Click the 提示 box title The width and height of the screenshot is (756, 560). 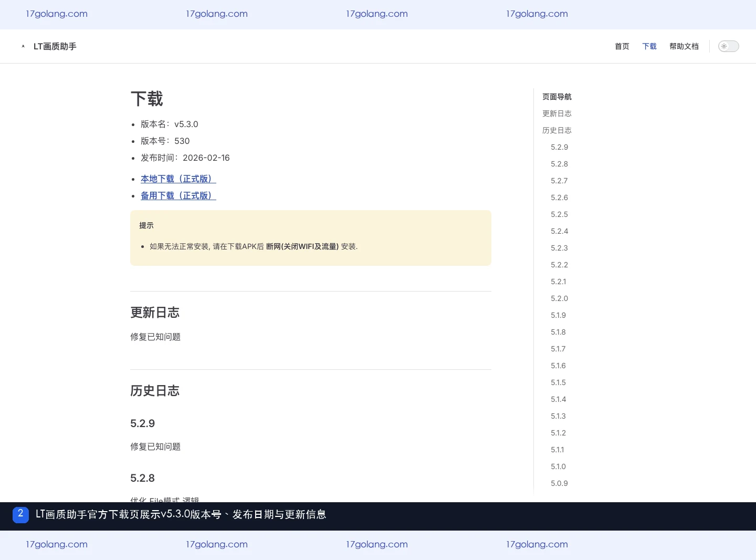tap(146, 225)
